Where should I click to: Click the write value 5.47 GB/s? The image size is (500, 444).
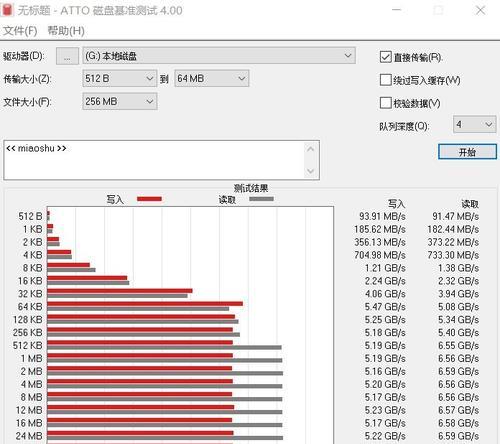coord(385,307)
